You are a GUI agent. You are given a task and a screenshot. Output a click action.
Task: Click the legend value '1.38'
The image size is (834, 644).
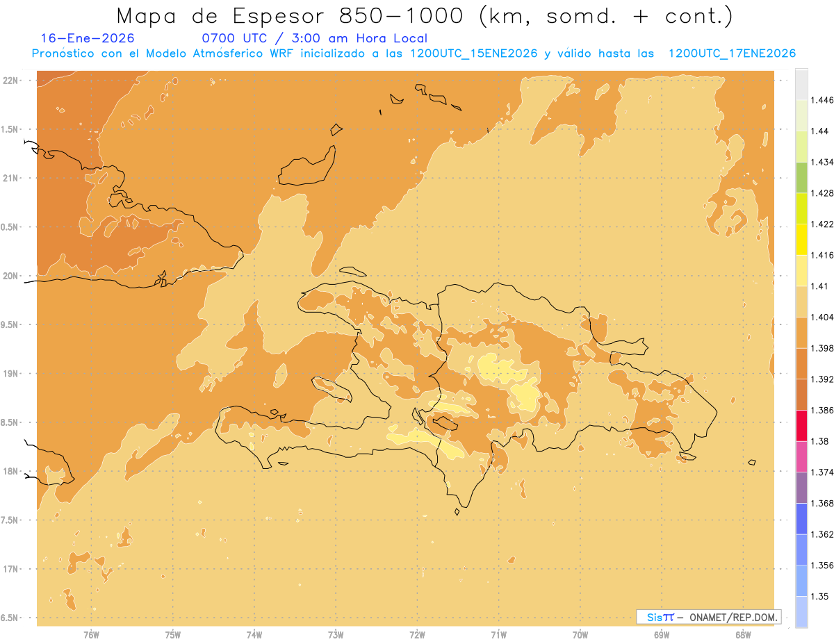click(x=820, y=441)
